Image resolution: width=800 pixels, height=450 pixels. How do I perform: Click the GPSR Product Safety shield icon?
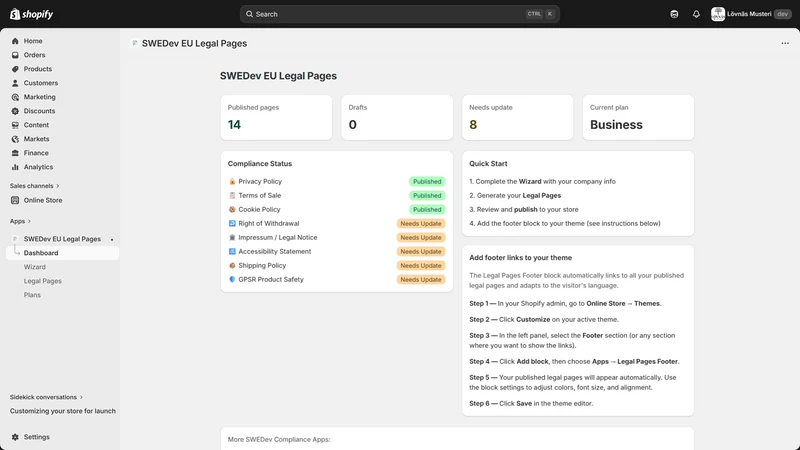(232, 280)
